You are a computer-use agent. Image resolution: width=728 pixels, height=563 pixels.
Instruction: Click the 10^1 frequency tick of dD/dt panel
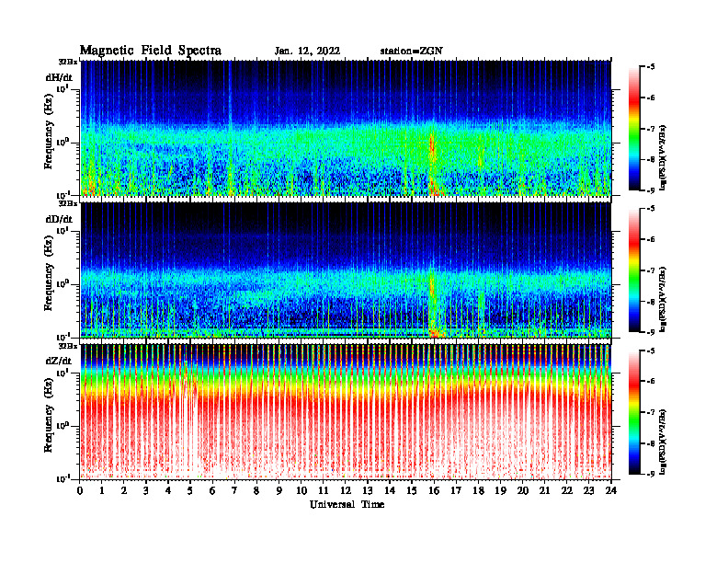point(63,230)
